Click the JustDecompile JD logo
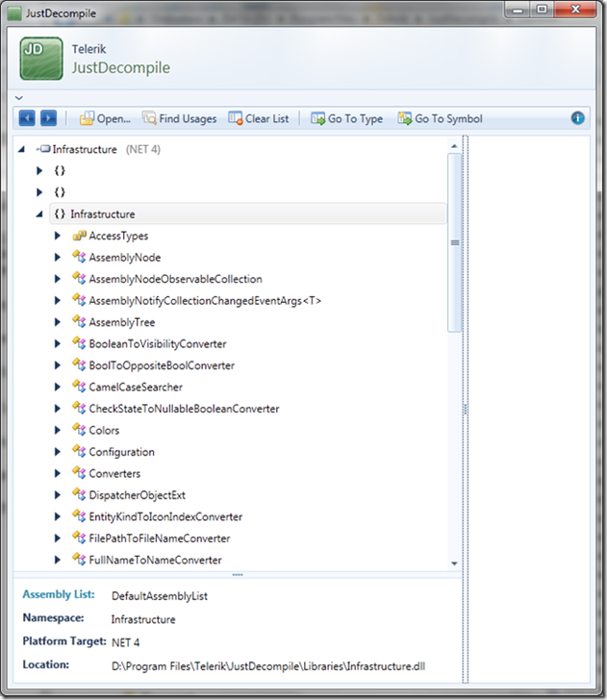Screen dimensions: 607x700 pos(41,59)
